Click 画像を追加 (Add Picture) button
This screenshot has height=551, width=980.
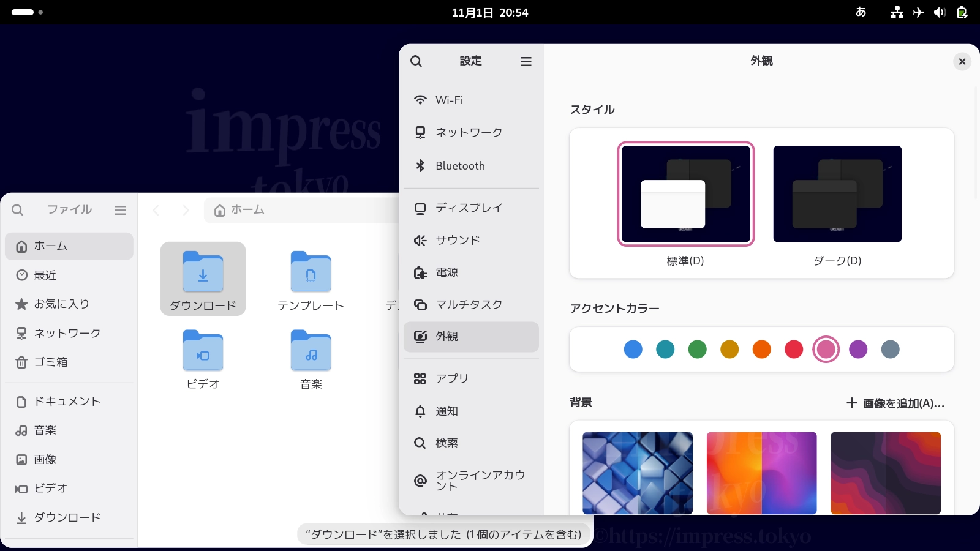895,403
